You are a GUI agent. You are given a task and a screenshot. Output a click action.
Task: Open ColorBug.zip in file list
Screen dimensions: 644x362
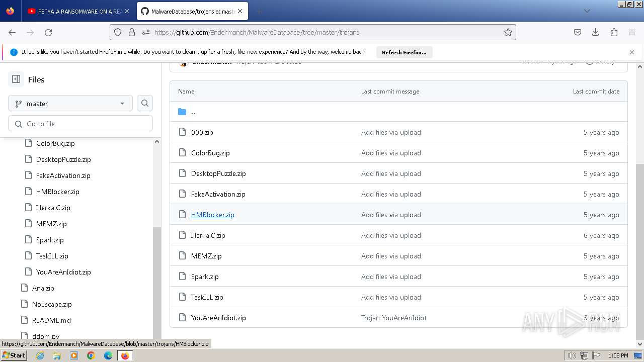[x=210, y=153]
